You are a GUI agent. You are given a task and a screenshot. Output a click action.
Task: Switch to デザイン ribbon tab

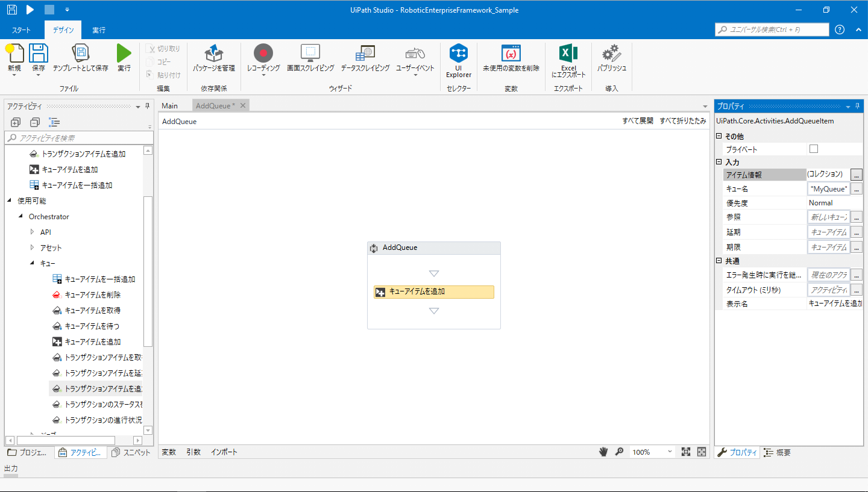[63, 30]
